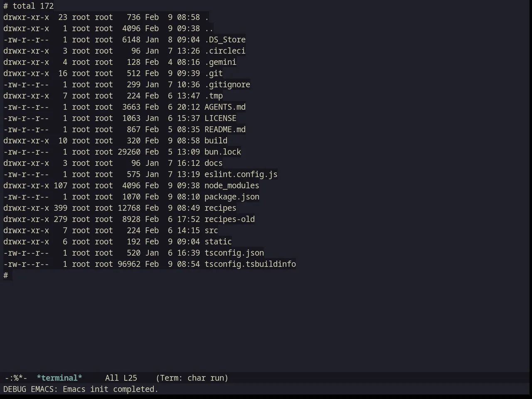Click the (Term: char run) mode indicator

click(192, 378)
